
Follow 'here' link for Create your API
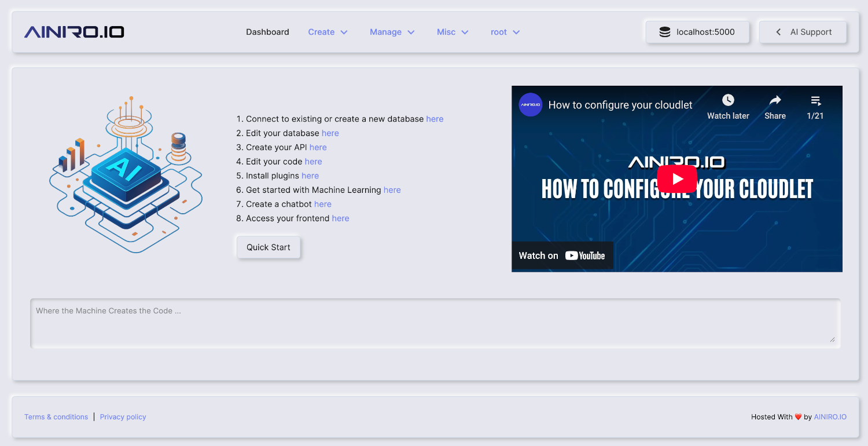tap(318, 147)
